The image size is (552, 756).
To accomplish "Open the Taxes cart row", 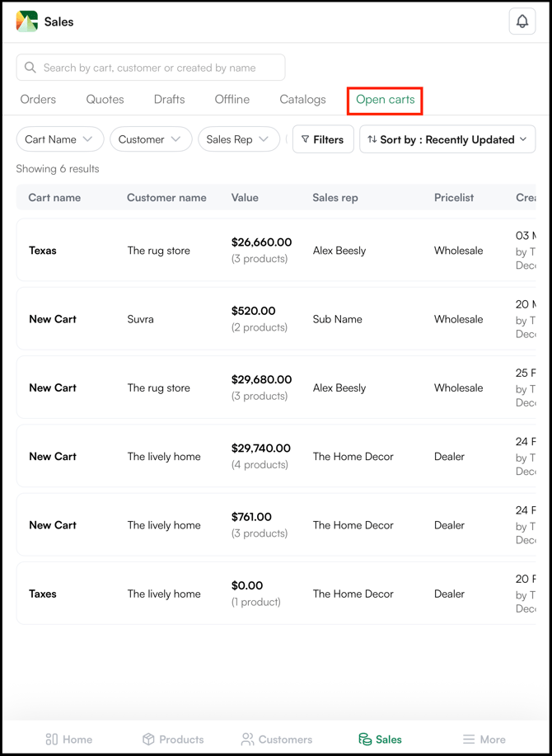I will [276, 594].
